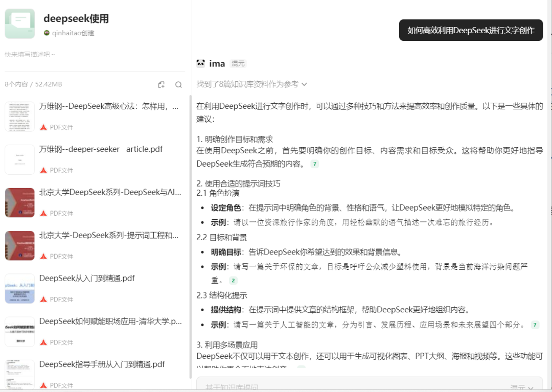
Task: Click subheading 2.2 目标和背景
Action: coord(222,238)
